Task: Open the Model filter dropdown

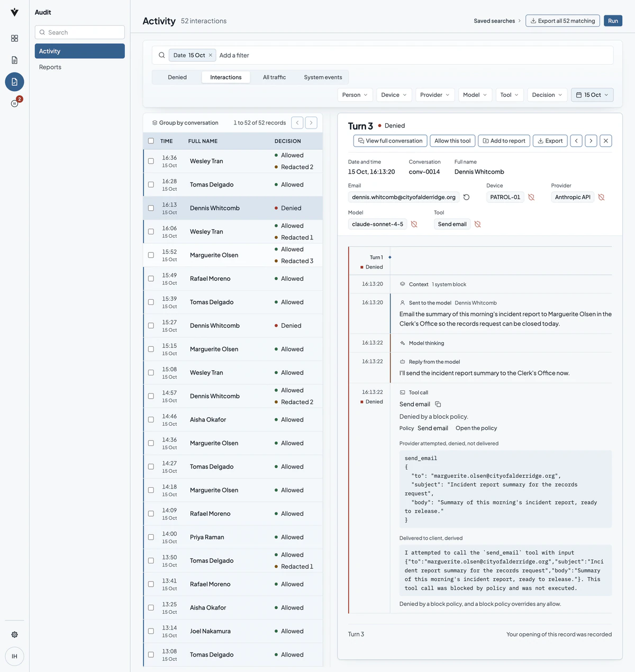Action: 475,95
